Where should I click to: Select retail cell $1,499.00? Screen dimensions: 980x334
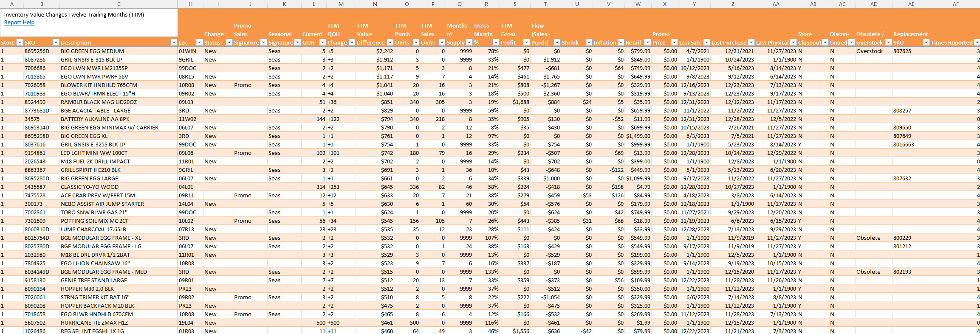click(638, 136)
